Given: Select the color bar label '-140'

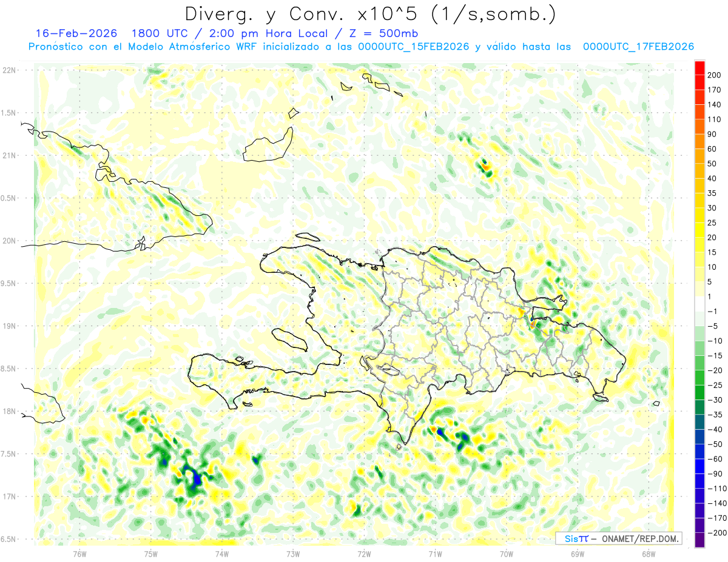Looking at the screenshot, I should click(x=717, y=504).
